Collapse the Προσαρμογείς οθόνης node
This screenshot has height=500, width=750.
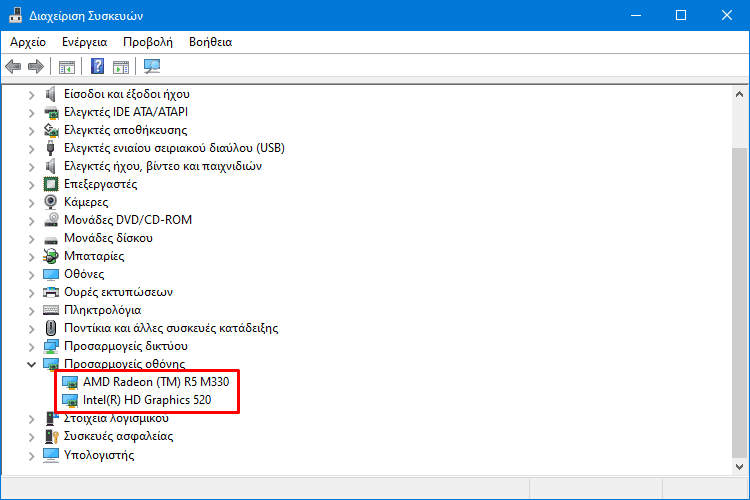pos(32,365)
